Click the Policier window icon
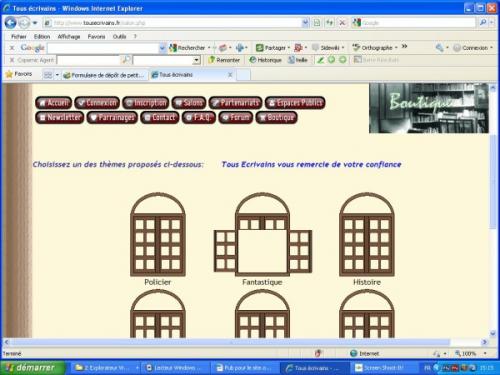The height and width of the screenshot is (375, 500). [x=158, y=234]
